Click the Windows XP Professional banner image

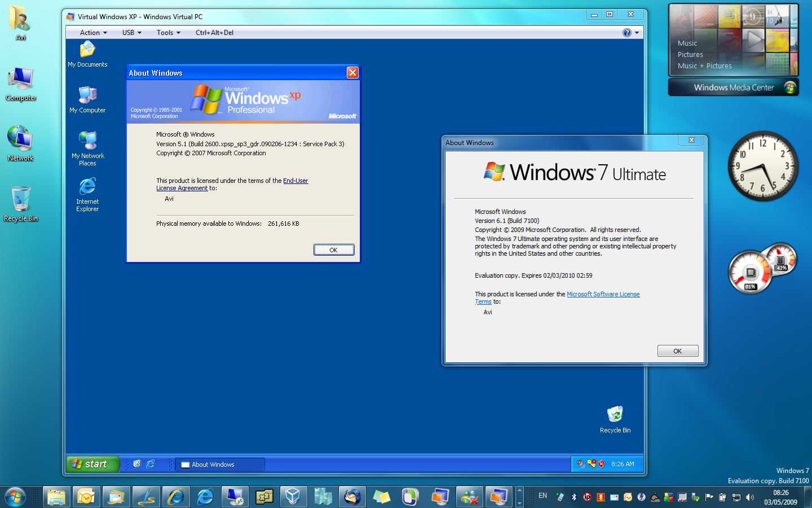[x=243, y=102]
